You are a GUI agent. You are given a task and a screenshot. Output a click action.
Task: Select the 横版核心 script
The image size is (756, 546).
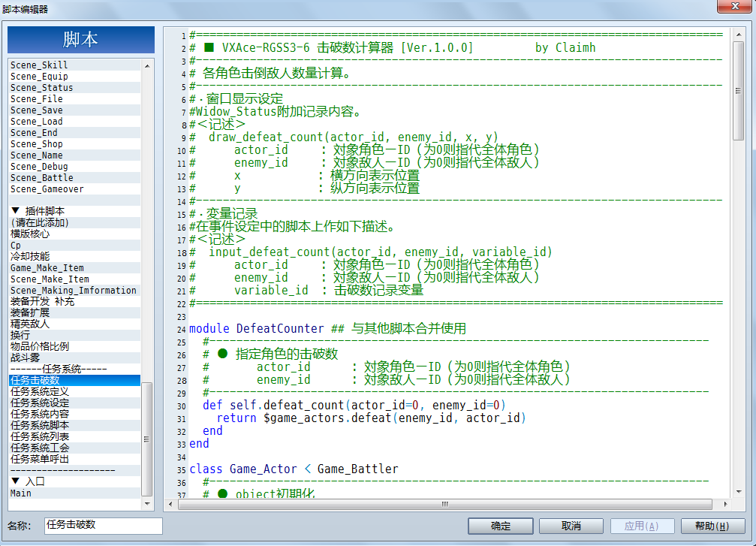[75, 234]
